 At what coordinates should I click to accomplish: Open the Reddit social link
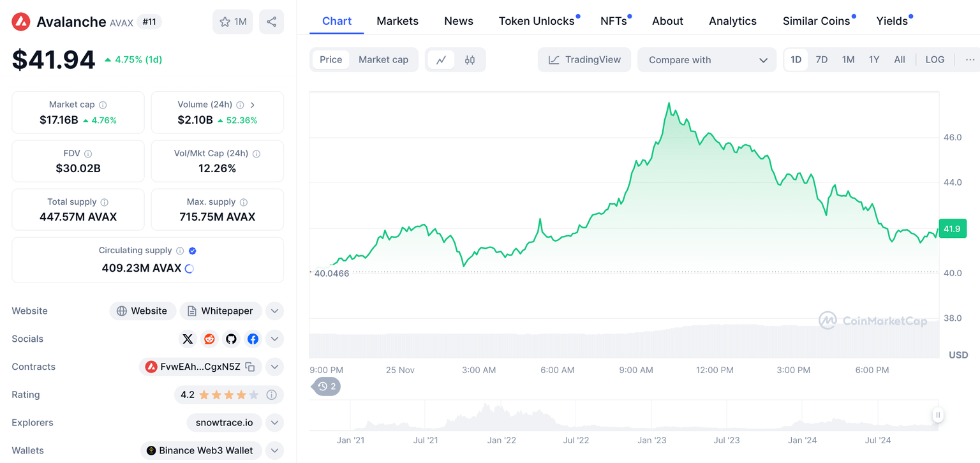[x=209, y=339]
